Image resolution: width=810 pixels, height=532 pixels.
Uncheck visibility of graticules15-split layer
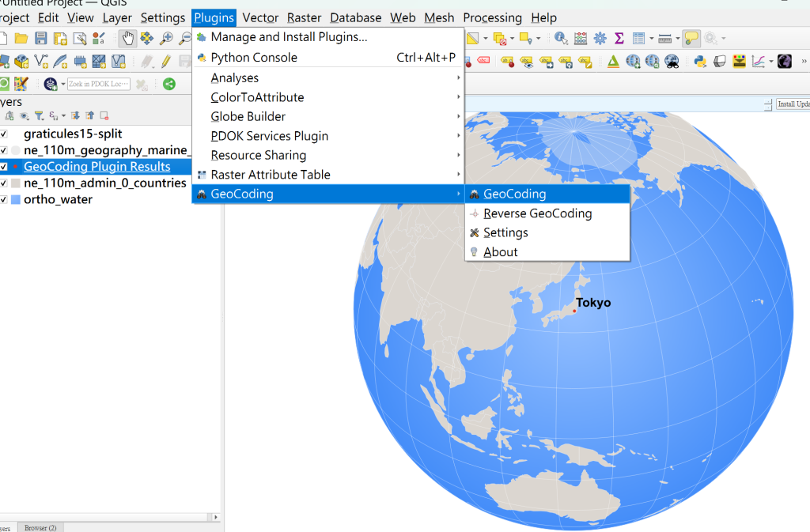point(4,134)
